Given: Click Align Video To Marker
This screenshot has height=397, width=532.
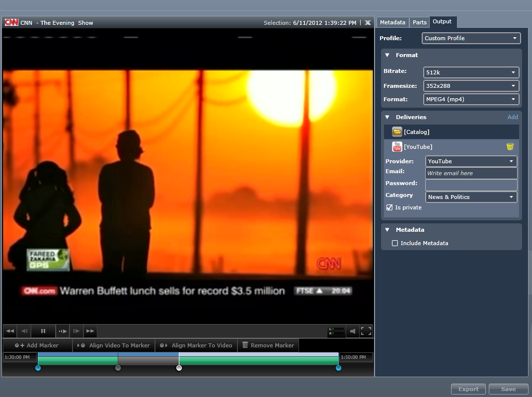Looking at the screenshot, I should click(114, 345).
